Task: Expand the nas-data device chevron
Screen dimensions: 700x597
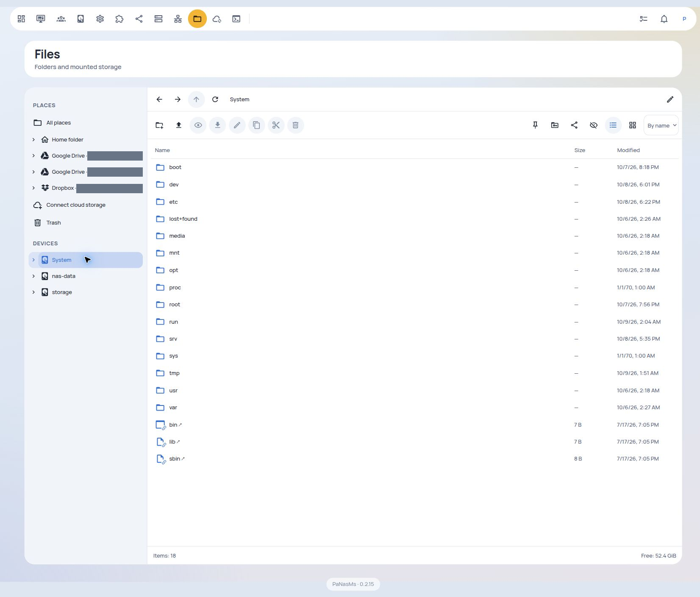Action: [33, 276]
